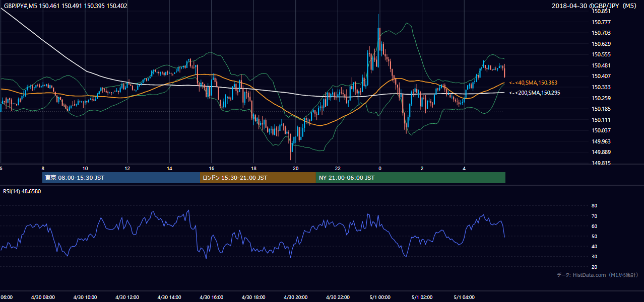
Task: Click RSI scale label 70
Action: (x=594, y=216)
